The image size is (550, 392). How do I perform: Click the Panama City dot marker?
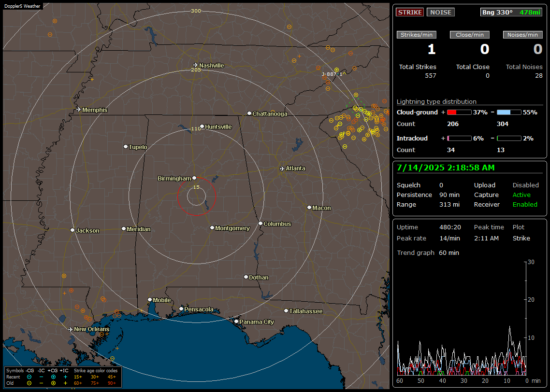click(x=236, y=321)
